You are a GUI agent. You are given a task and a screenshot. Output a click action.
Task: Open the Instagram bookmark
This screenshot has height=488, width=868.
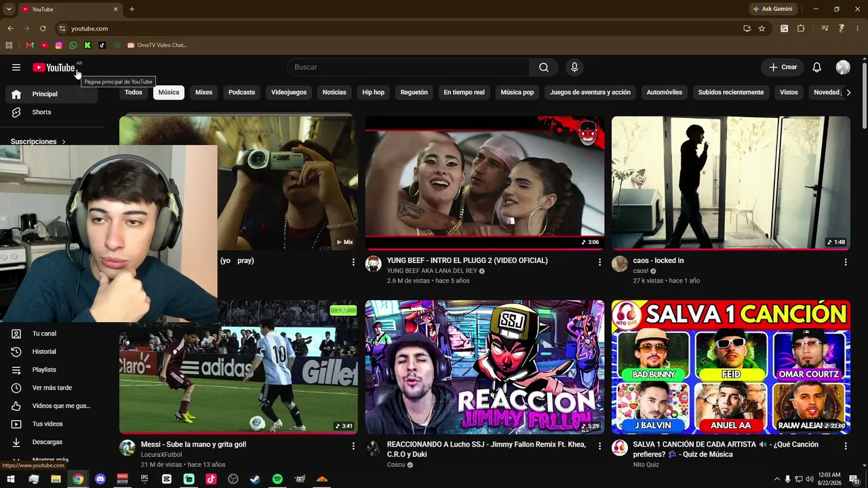tap(59, 45)
